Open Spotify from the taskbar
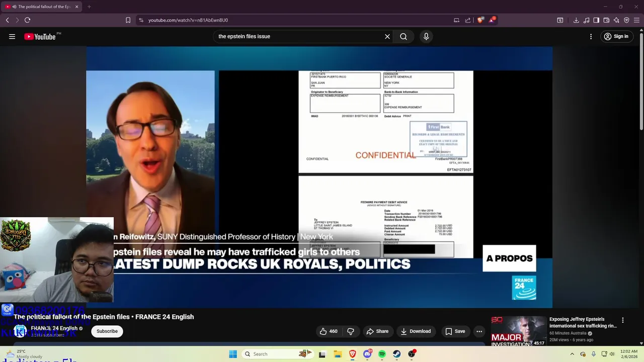The image size is (644, 362). (x=382, y=354)
